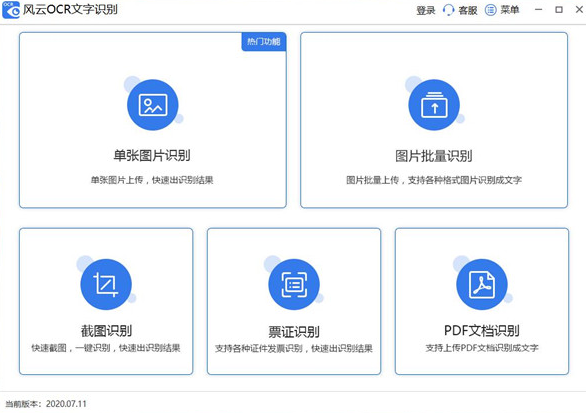Click the ticket and certificate scan icon
Screen dimensions: 586x413
click(x=294, y=284)
